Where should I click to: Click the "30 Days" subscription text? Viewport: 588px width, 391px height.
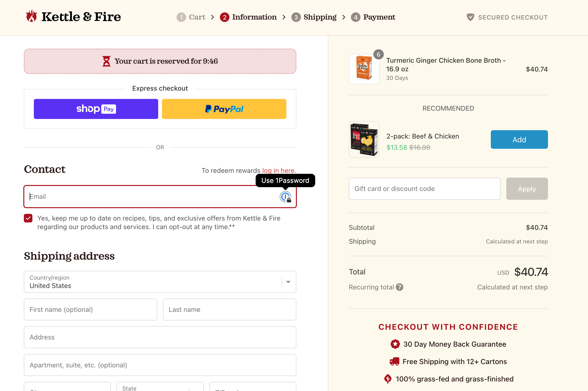pyautogui.click(x=397, y=78)
